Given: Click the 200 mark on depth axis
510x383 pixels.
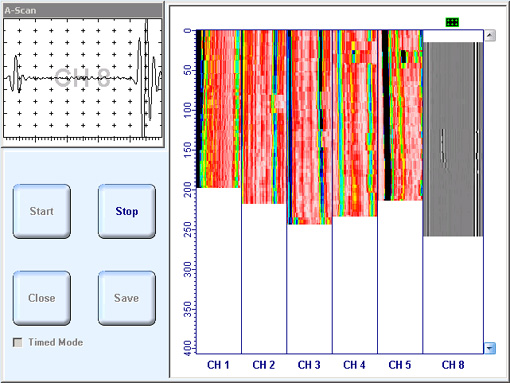Looking at the screenshot, I should click(x=188, y=189).
